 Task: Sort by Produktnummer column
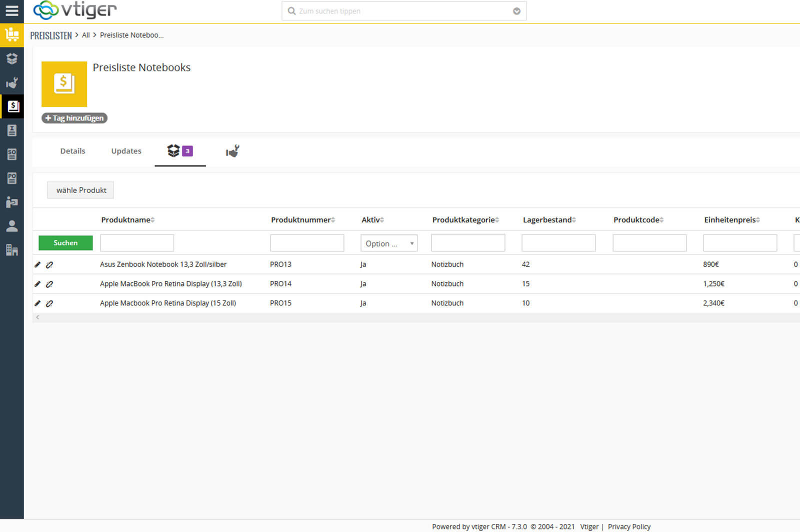tap(303, 220)
